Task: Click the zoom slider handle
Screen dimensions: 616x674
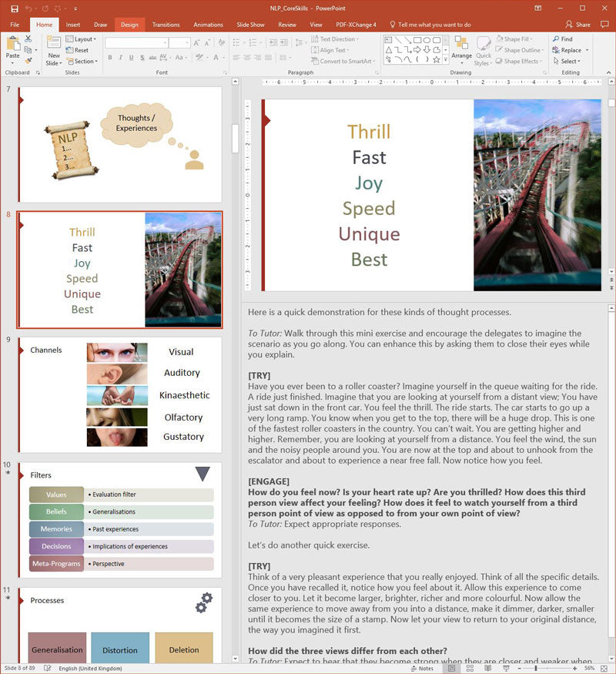Action: pos(536,669)
